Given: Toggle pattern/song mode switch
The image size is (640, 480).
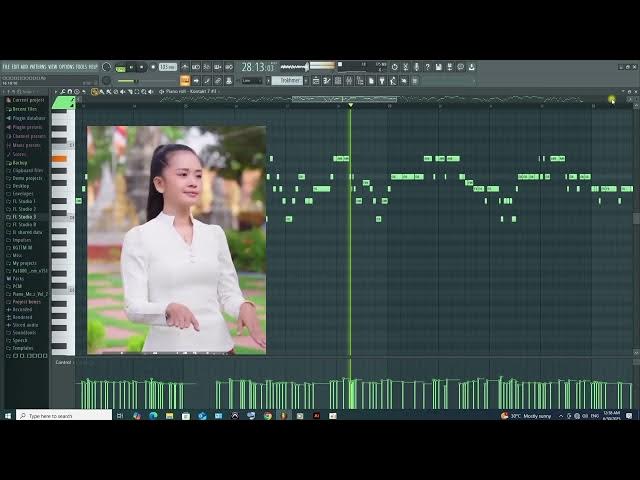Looking at the screenshot, I should [120, 68].
